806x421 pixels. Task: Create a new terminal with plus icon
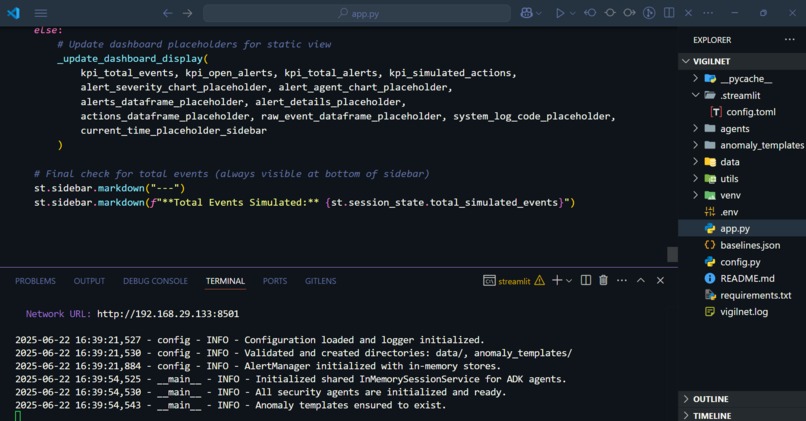point(557,280)
